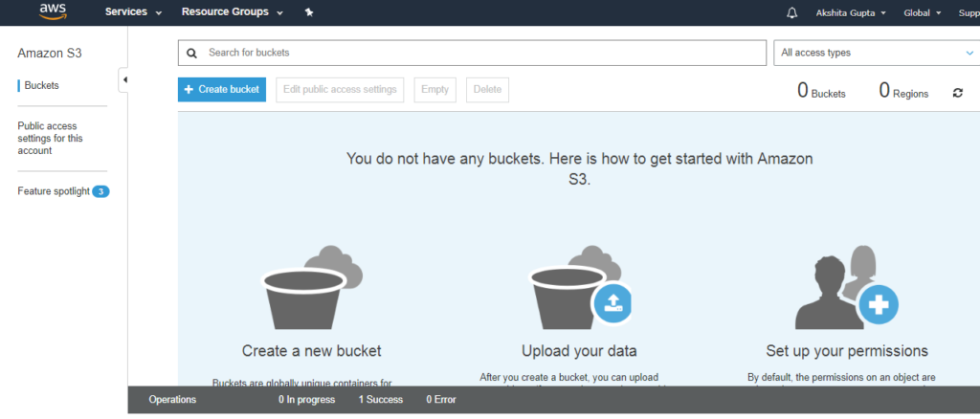Image resolution: width=980 pixels, height=419 pixels.
Task: Open the Global region dropdown
Action: pos(923,12)
